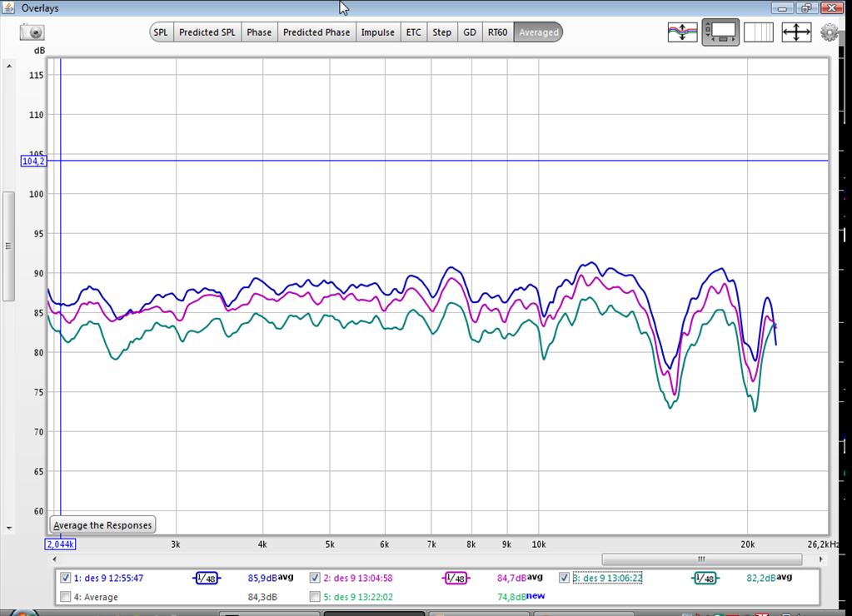The height and width of the screenshot is (616, 852).
Task: Click the camera capture graph icon
Action: pos(32,32)
